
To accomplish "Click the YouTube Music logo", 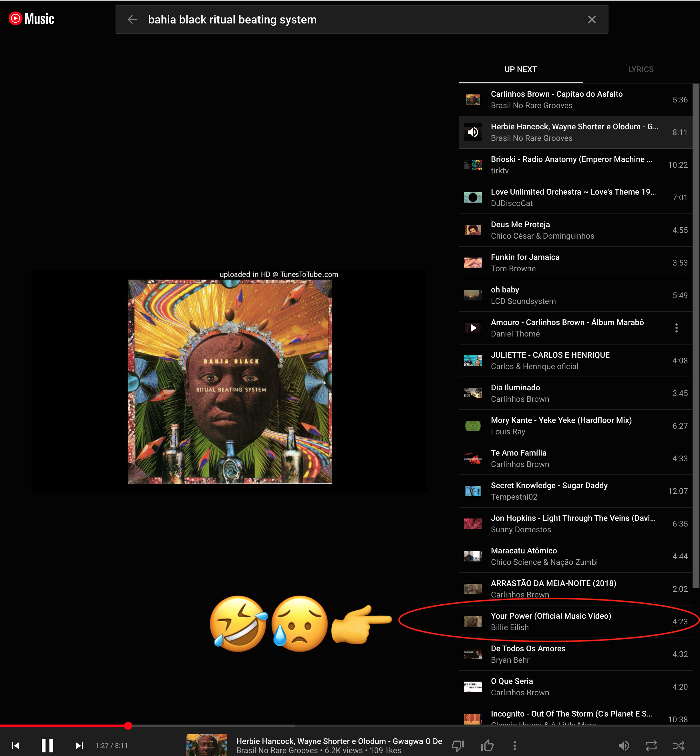I will coord(31,19).
